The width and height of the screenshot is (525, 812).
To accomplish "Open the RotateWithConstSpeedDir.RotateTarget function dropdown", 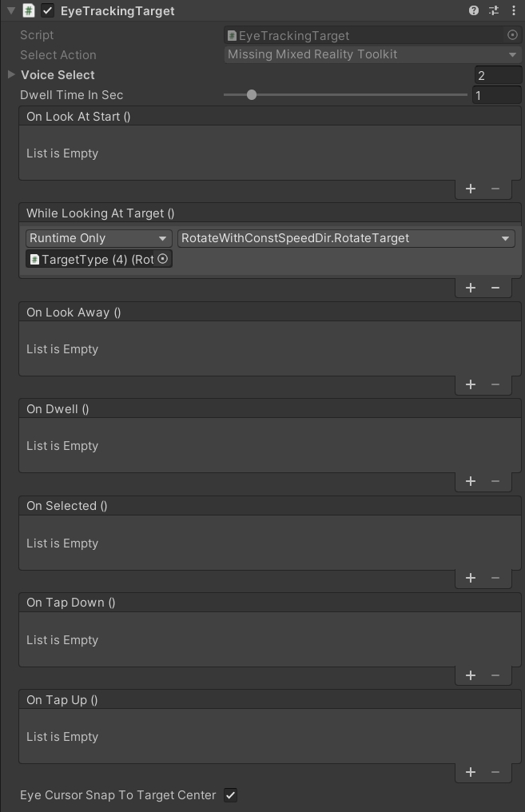I will 346,238.
